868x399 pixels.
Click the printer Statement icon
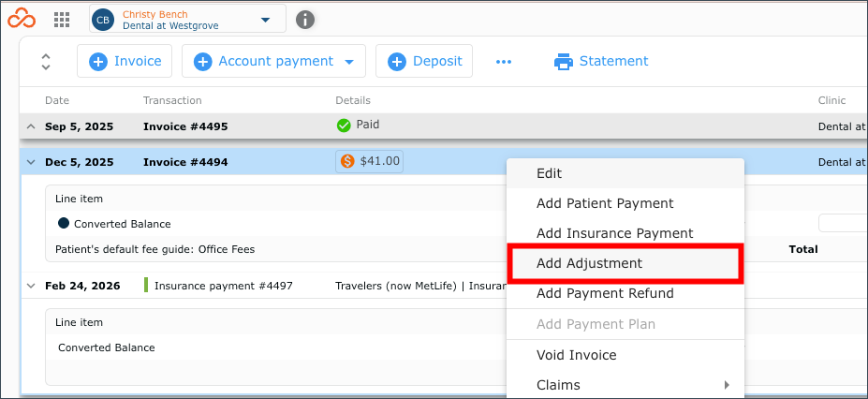564,62
